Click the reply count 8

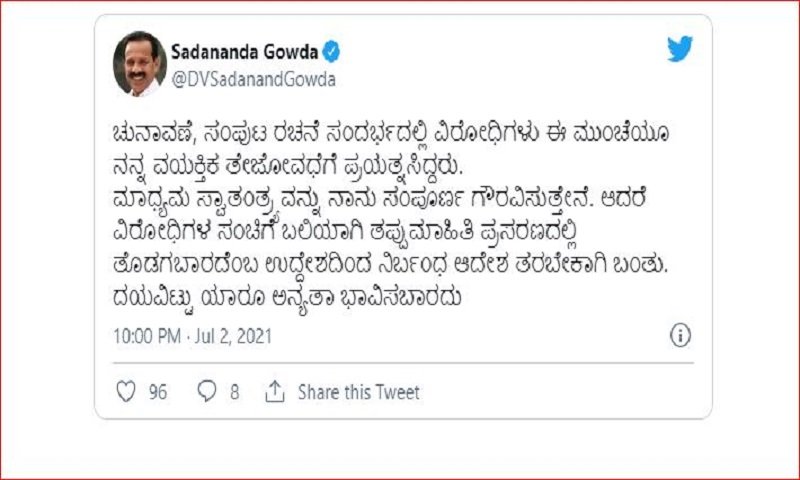234,392
